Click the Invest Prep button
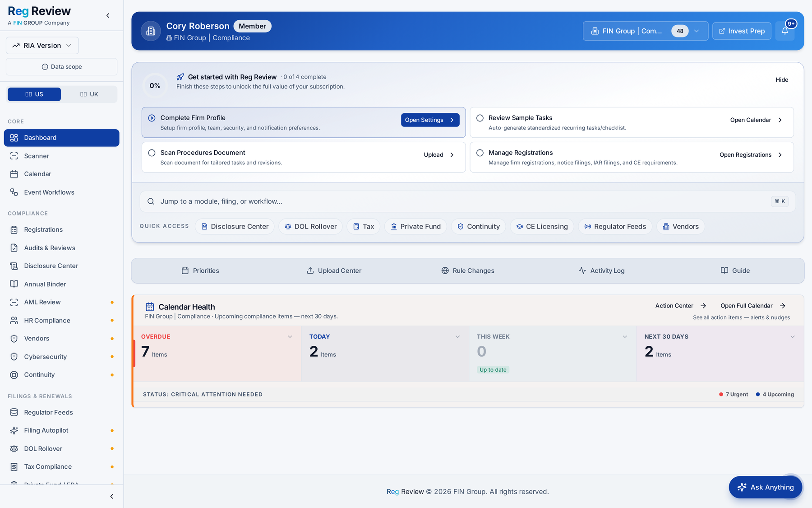This screenshot has height=508, width=812. [742, 31]
